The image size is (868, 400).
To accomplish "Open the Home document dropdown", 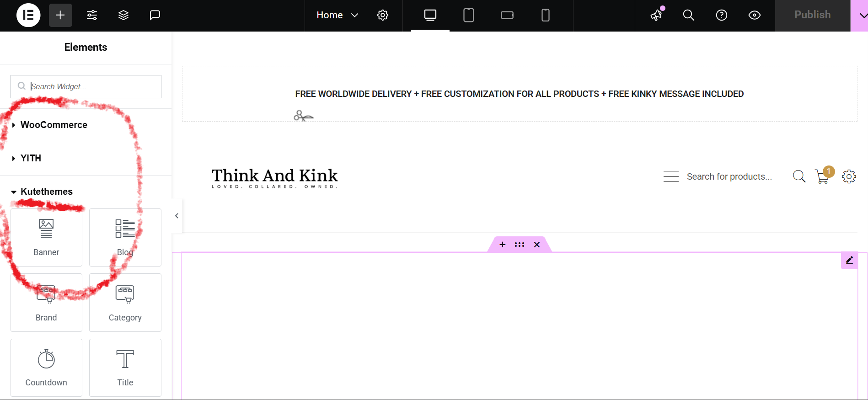I will point(338,15).
